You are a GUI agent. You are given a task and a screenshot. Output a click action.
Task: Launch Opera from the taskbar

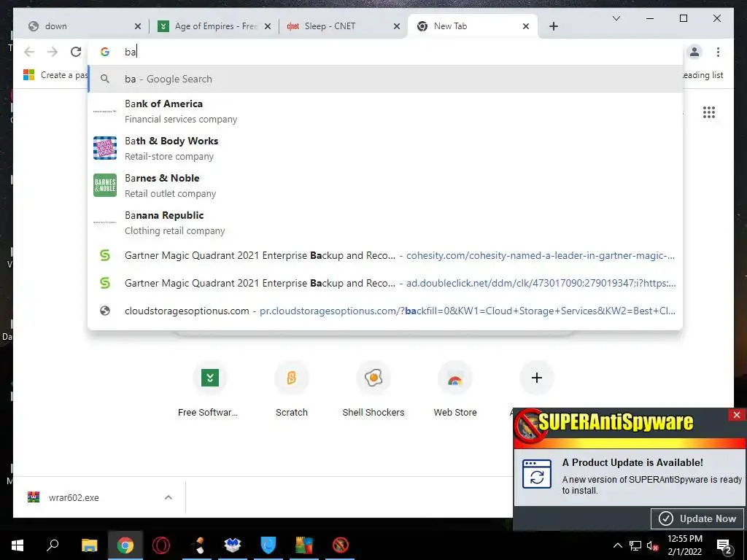pos(161,545)
